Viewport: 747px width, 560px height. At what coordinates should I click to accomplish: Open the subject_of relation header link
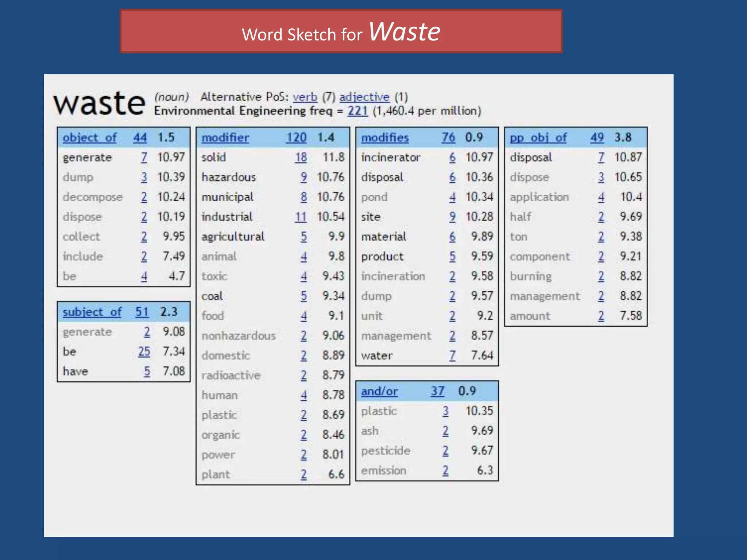[x=92, y=312]
